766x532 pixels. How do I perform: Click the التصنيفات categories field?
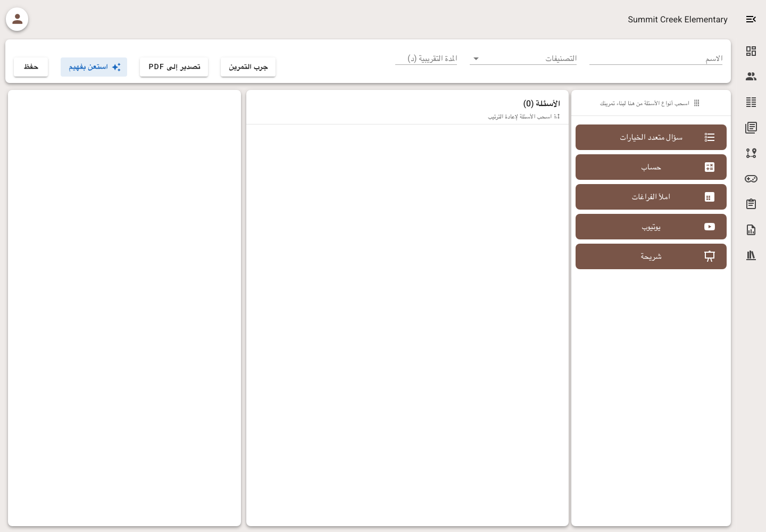(x=523, y=59)
